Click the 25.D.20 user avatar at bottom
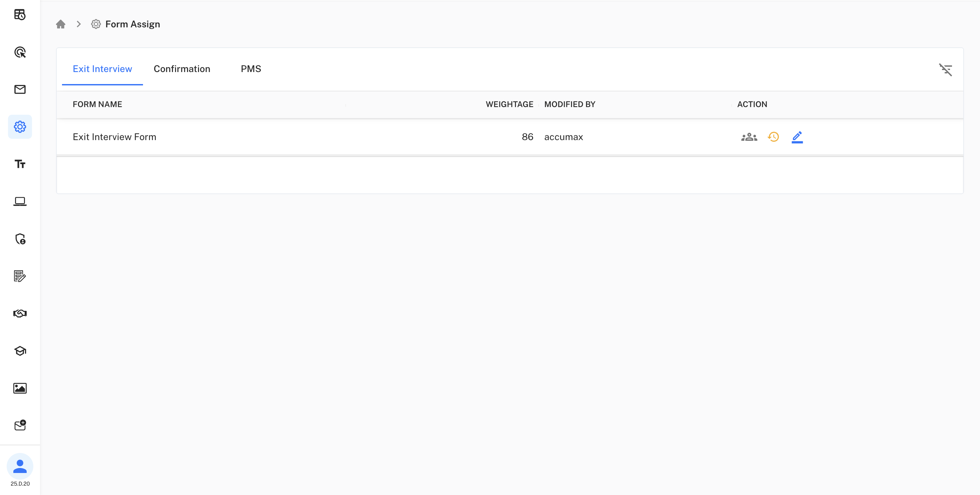 click(20, 466)
